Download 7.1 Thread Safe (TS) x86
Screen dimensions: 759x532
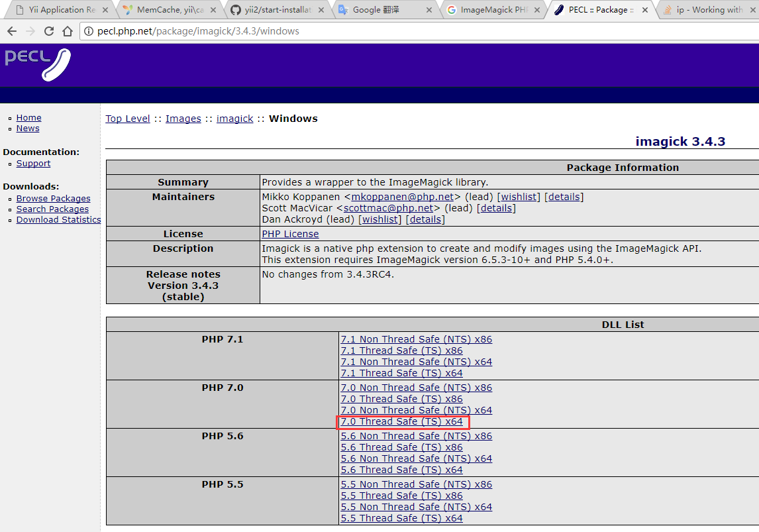(402, 350)
